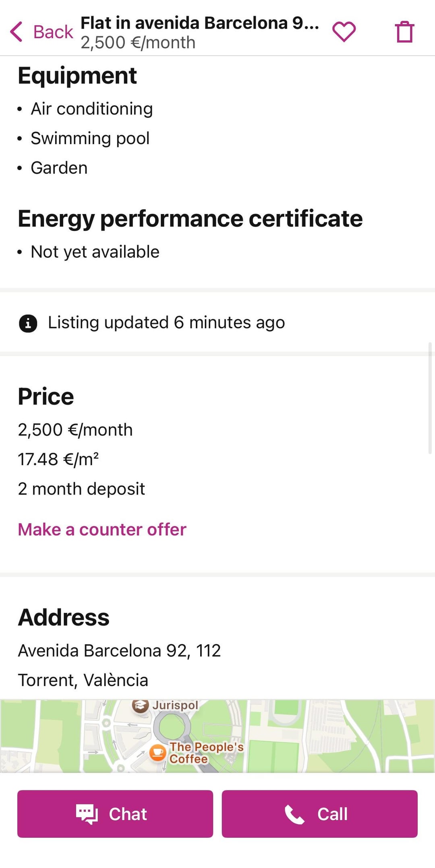Tap the truncated listing title in header

pos(200,23)
